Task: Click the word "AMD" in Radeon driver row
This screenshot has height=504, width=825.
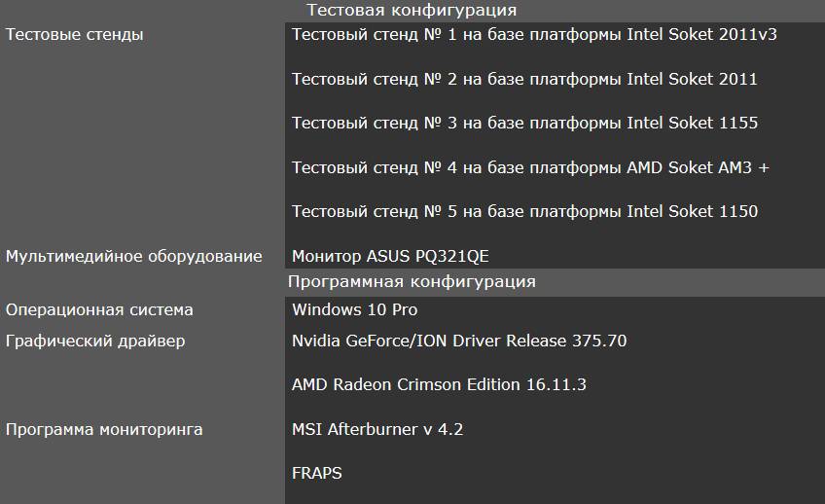Action: pyautogui.click(x=310, y=384)
